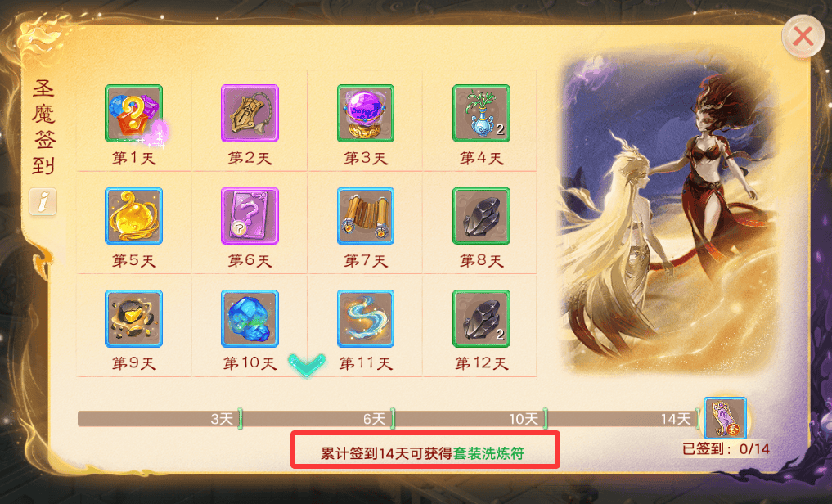Open the 14-day 套装洗炼符 final reward icon
The image size is (832, 504).
pos(725,418)
